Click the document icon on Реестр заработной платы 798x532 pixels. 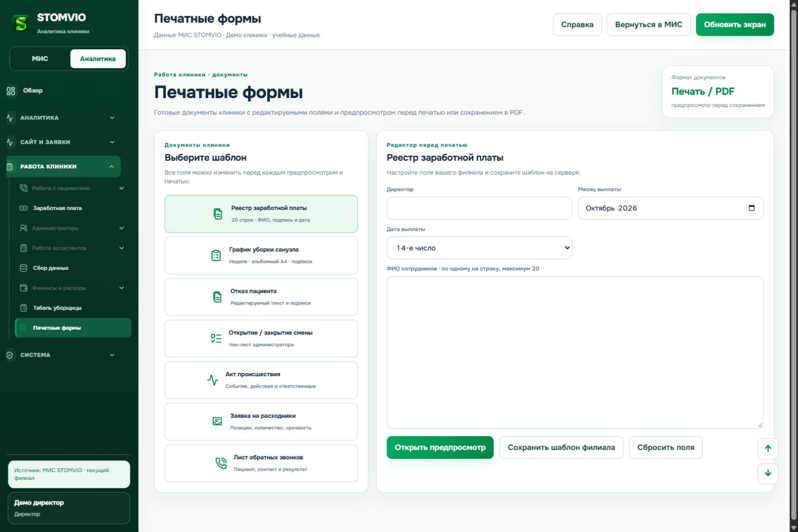tap(218, 214)
